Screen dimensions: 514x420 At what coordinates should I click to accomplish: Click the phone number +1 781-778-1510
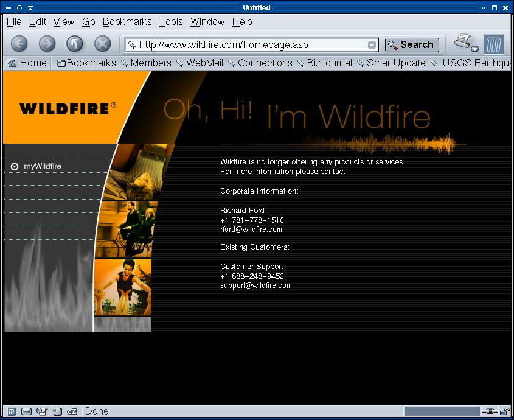(252, 220)
